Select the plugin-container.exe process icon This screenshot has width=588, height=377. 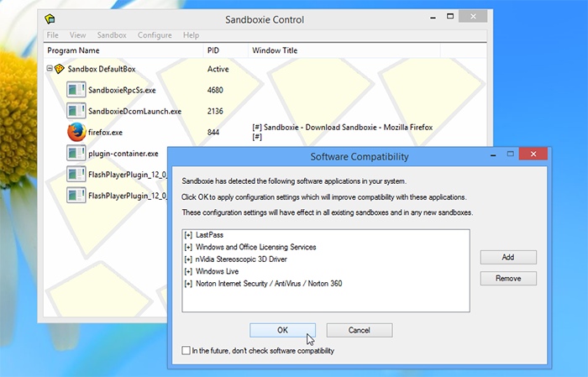pos(76,154)
